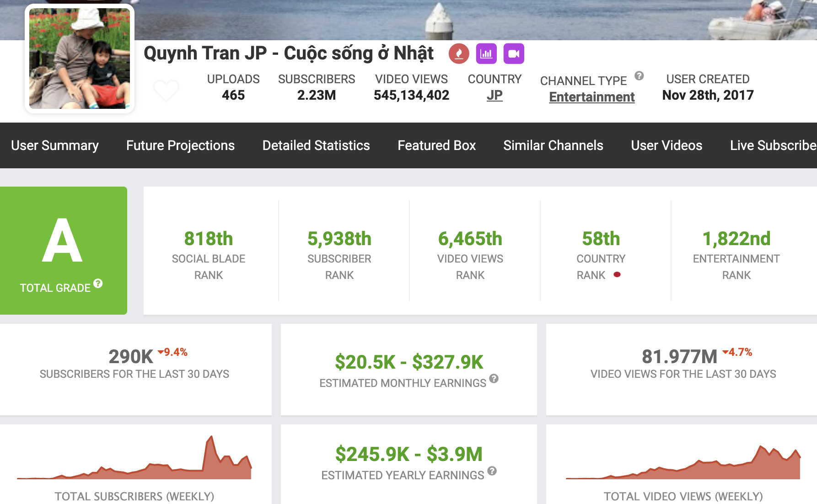Click the 4.7% views decrease indicator
The width and height of the screenshot is (817, 504).
(x=737, y=352)
